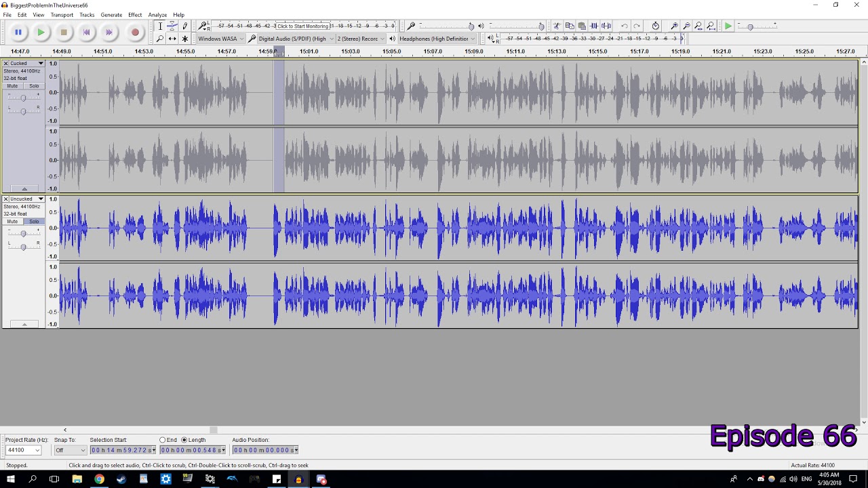This screenshot has width=868, height=488.
Task: Click the Fit Selection zoom icon
Action: point(698,26)
